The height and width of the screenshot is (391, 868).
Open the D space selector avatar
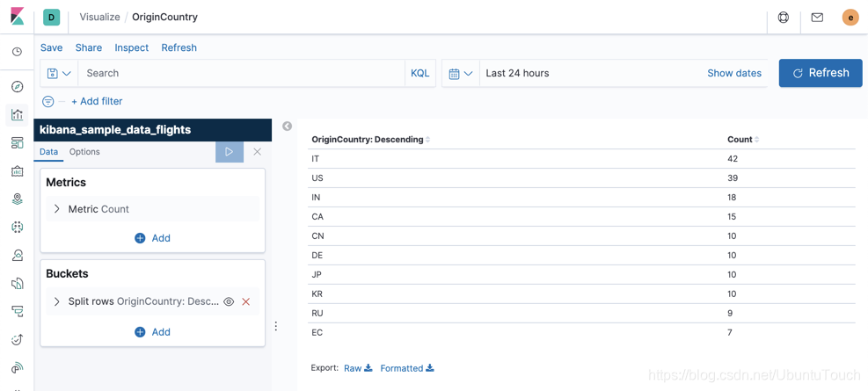(52, 18)
